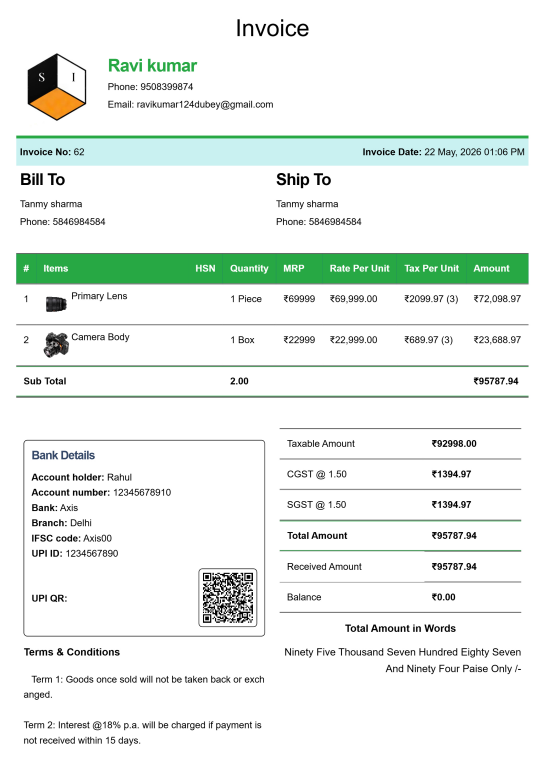Click the Sub Total quantity 2.00

pos(239,381)
